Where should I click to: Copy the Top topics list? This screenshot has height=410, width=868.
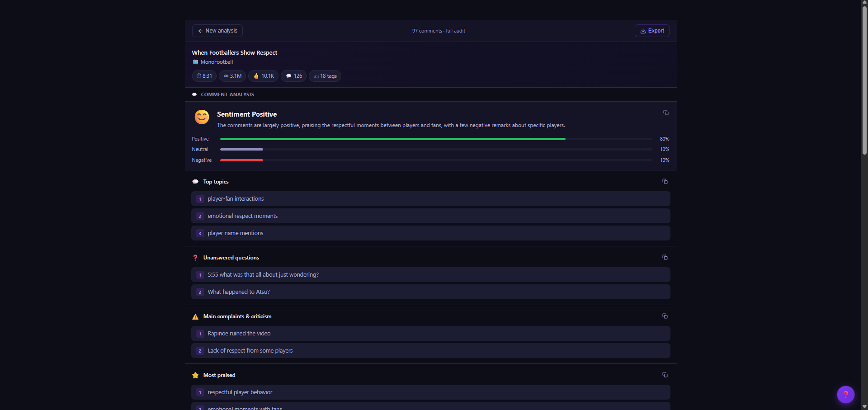[x=665, y=181]
